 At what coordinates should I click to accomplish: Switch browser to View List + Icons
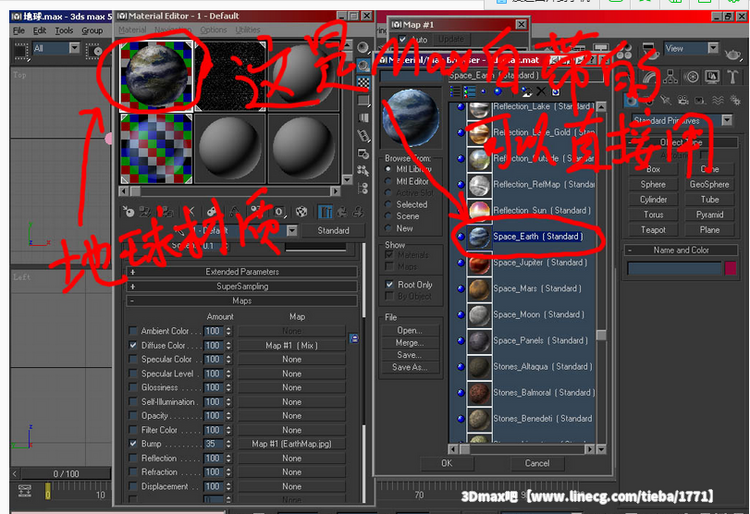coord(470,91)
